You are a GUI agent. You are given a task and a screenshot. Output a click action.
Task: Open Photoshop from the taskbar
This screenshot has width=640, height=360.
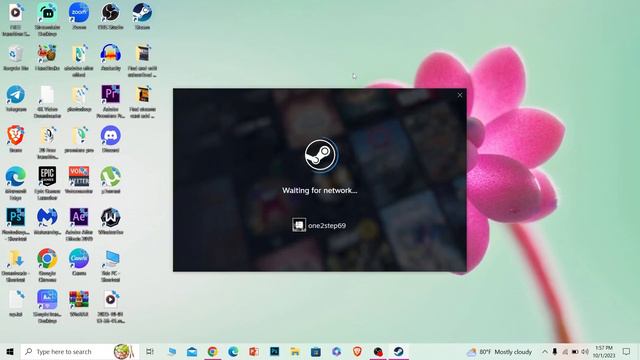[274, 351]
